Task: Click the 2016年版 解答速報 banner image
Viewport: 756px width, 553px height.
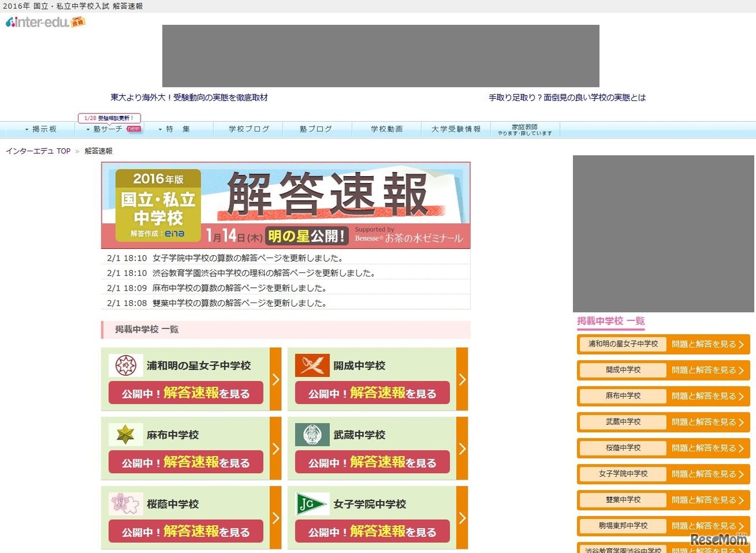Action: [286, 205]
